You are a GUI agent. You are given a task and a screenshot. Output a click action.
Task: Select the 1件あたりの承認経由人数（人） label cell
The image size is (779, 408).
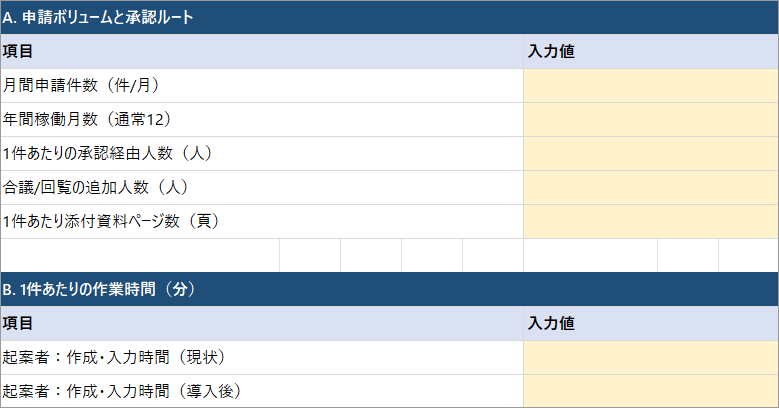(107, 154)
